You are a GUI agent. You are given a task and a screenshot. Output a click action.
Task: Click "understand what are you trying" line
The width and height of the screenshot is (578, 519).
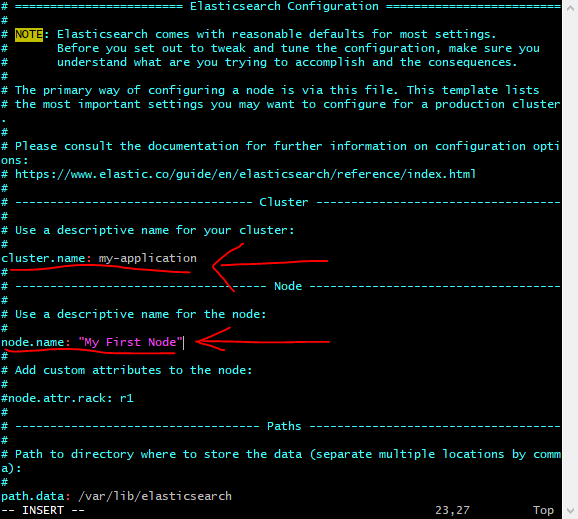coord(287,62)
